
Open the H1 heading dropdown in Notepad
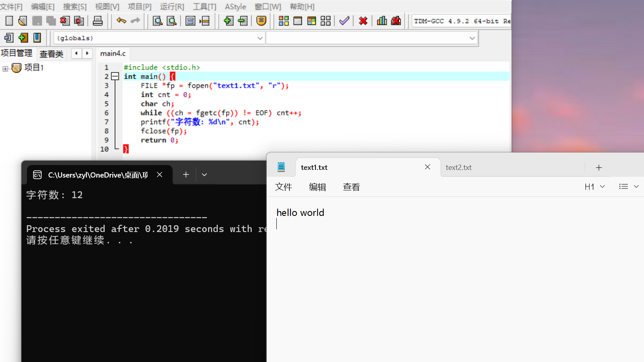[595, 186]
